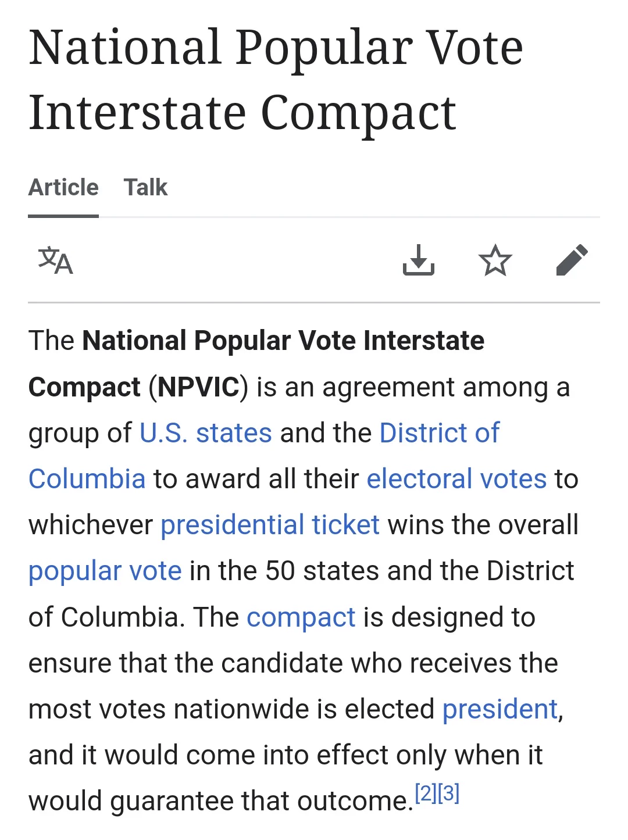This screenshot has width=628, height=840.
Task: Open the language selection icon
Action: tap(56, 260)
